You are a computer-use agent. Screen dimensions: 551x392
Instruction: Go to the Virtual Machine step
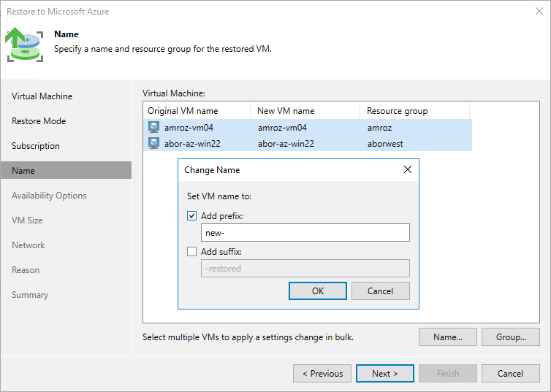pos(42,96)
